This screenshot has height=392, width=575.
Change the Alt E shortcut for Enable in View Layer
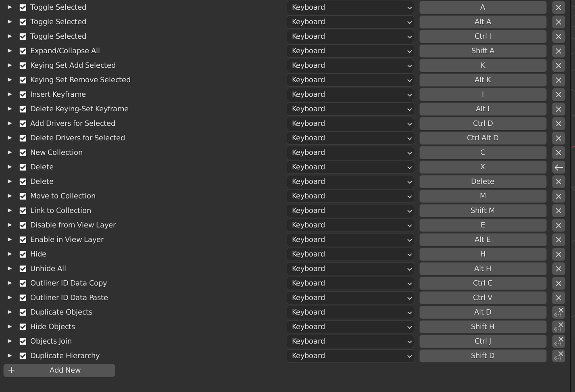pyautogui.click(x=483, y=240)
